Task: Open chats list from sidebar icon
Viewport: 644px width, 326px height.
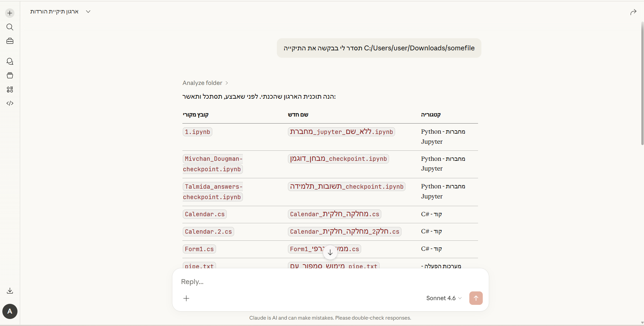Action: pyautogui.click(x=10, y=61)
